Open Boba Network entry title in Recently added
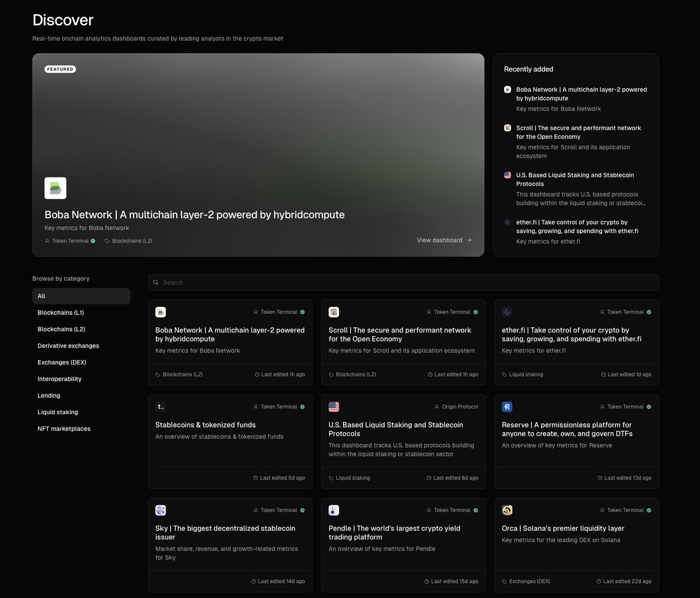 (582, 94)
